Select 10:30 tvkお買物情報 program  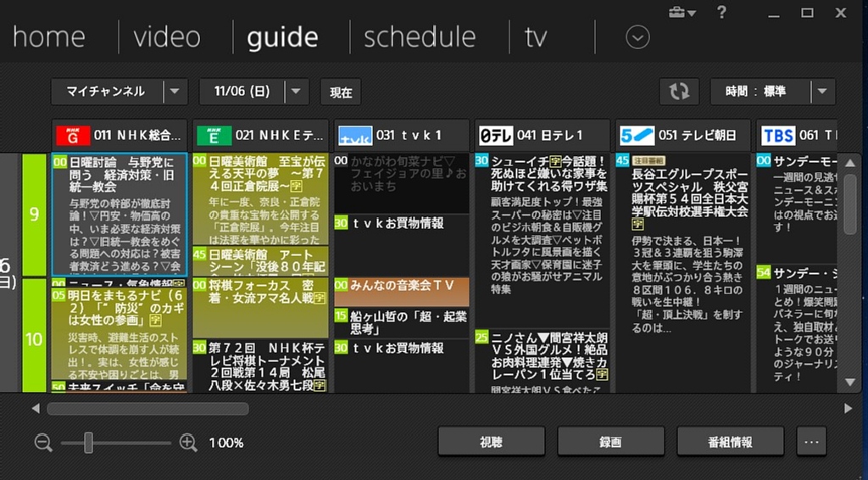[x=401, y=366]
